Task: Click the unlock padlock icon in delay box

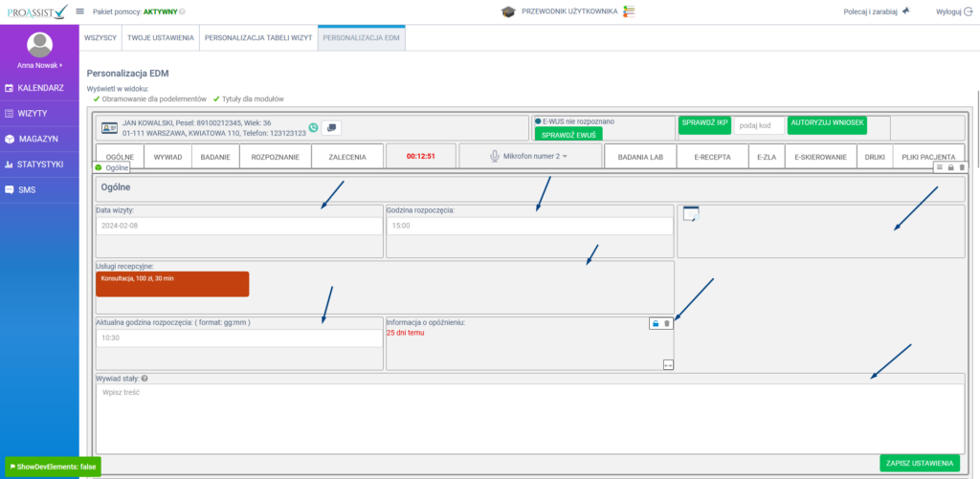Action: coord(656,324)
